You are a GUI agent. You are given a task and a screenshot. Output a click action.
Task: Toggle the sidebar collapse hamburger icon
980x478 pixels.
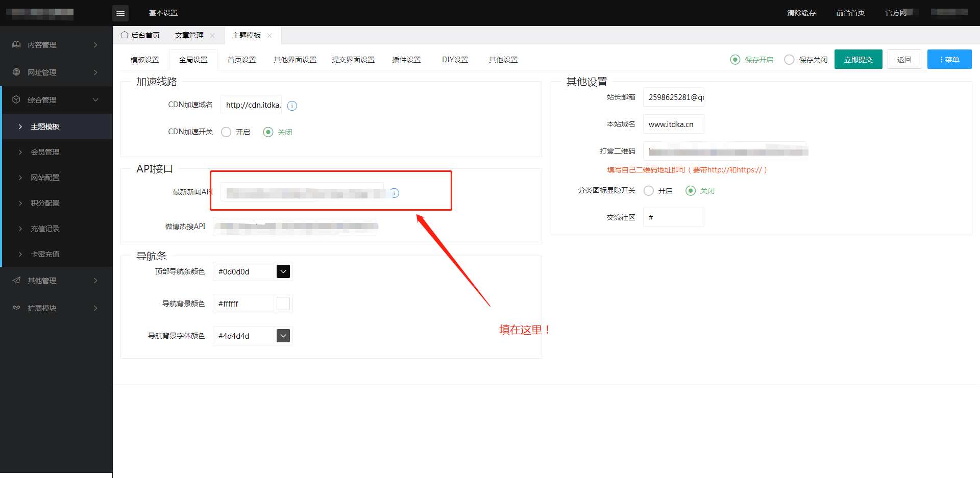point(120,13)
